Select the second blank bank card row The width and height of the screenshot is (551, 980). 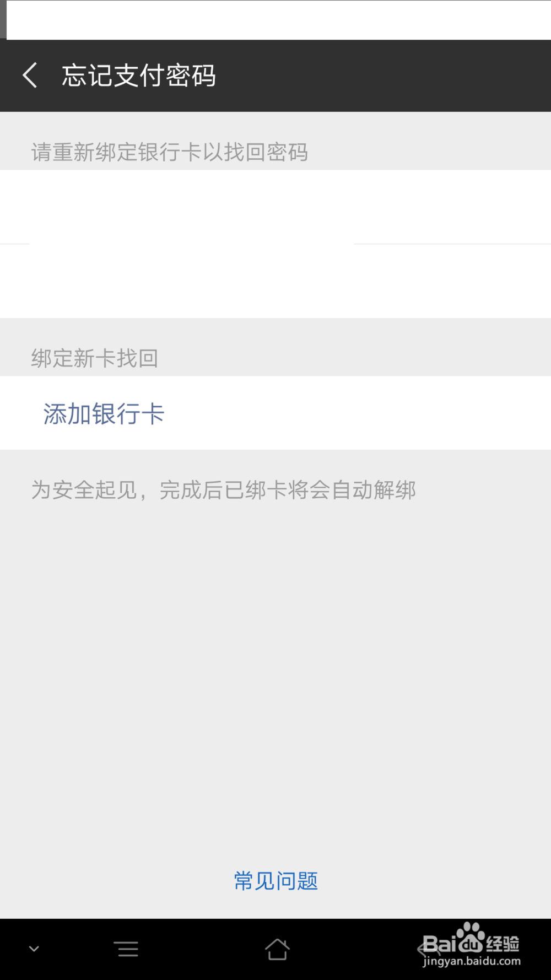[x=275, y=281]
